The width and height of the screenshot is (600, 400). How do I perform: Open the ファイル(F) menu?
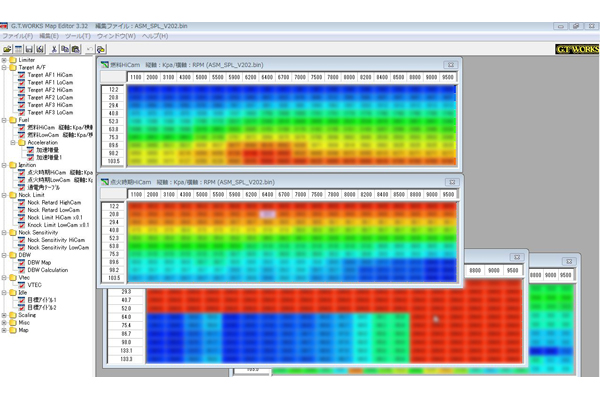tap(17, 35)
